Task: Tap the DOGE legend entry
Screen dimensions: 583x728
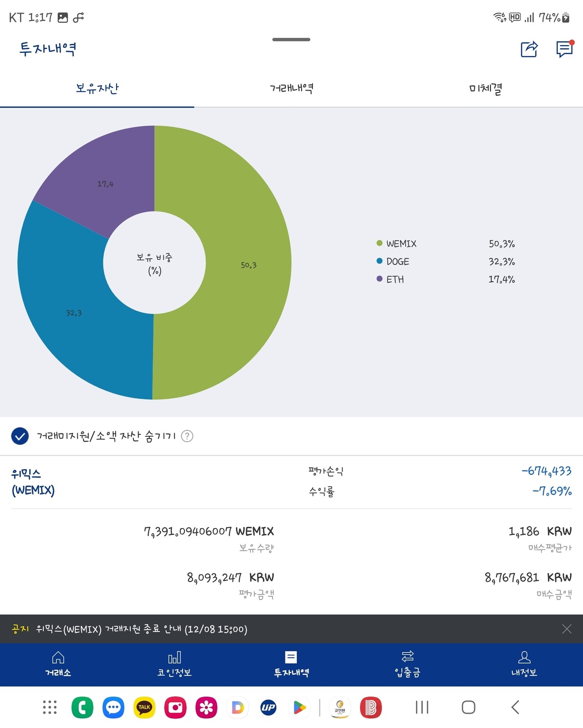Action: [397, 261]
